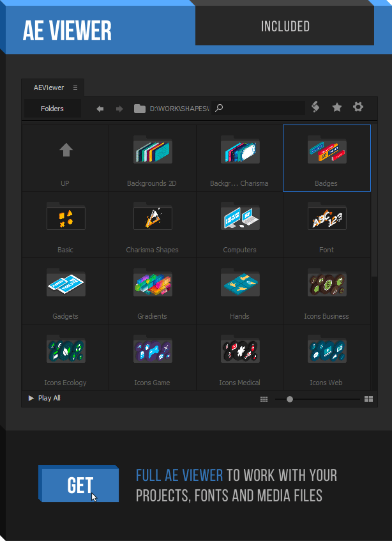This screenshot has height=541, width=392.
Task: Click the FULL AE VIEWER link text
Action: 179,475
